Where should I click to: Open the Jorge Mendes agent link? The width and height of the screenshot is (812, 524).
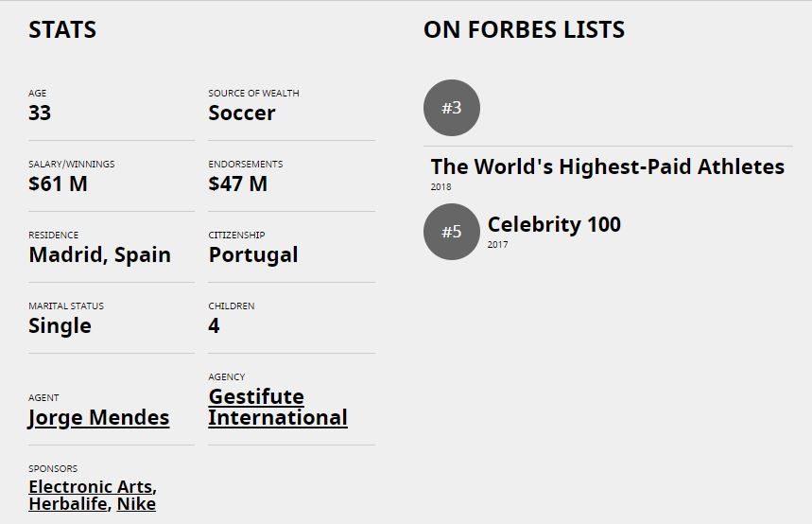[99, 418]
